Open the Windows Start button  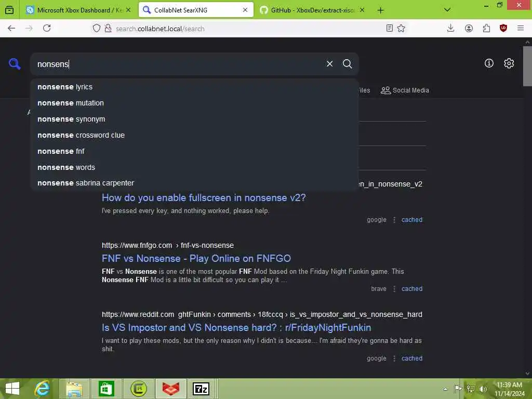(x=12, y=389)
